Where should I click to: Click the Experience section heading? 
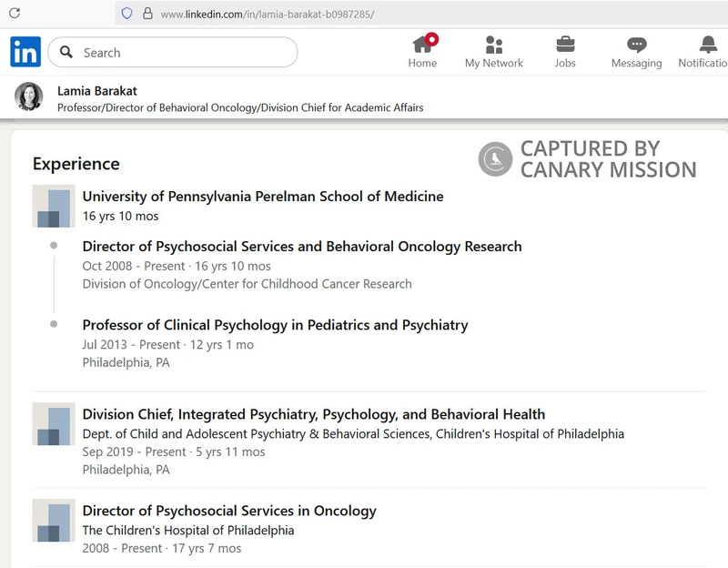76,164
